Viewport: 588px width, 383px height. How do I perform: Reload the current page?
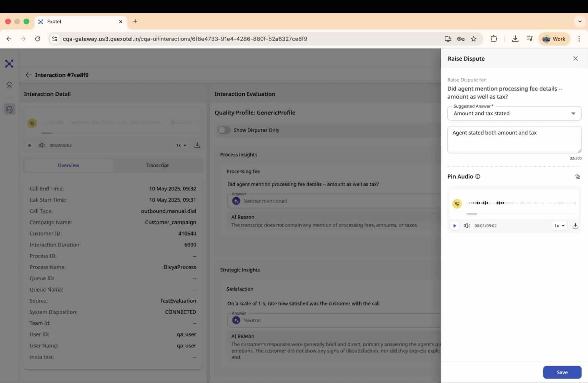(37, 39)
